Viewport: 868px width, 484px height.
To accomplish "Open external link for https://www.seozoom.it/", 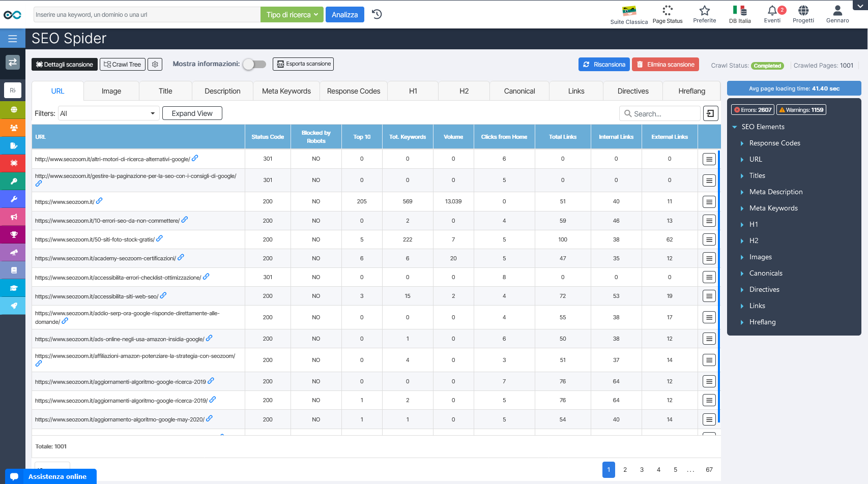I will click(x=99, y=201).
